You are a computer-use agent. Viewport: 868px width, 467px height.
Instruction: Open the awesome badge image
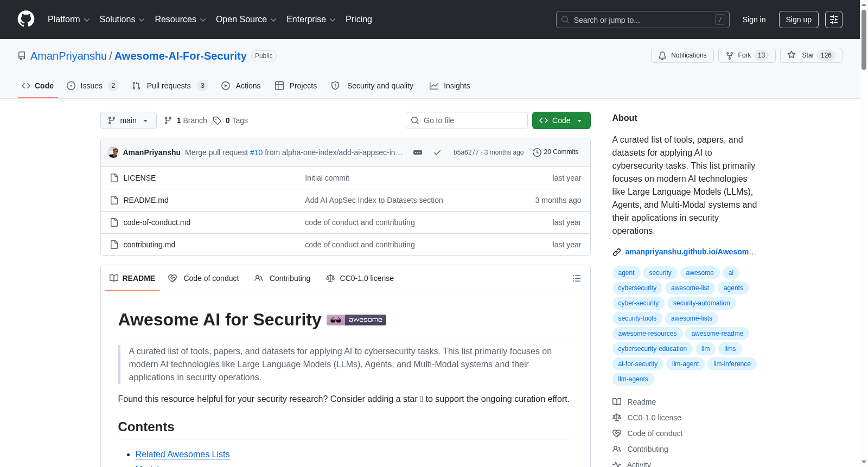tap(356, 320)
